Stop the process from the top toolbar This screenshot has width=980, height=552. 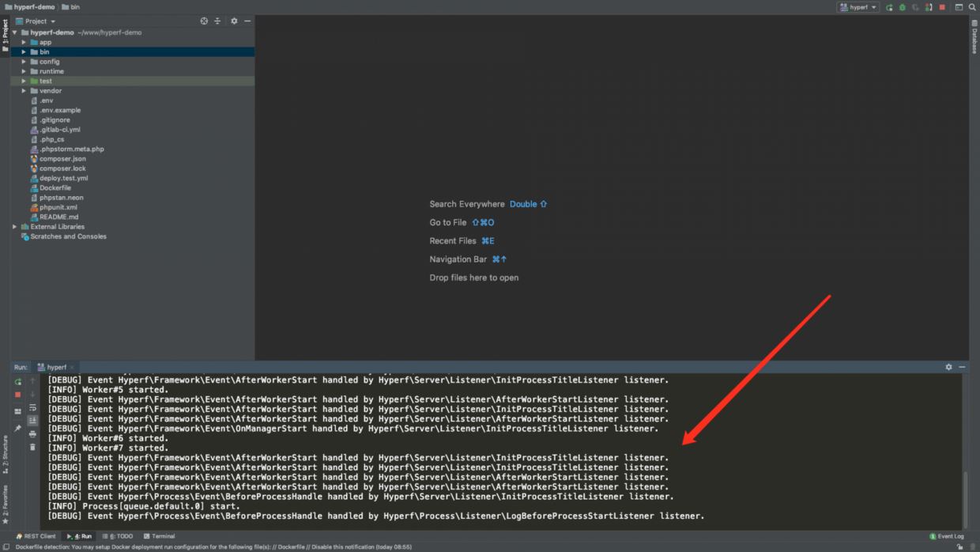(x=942, y=7)
